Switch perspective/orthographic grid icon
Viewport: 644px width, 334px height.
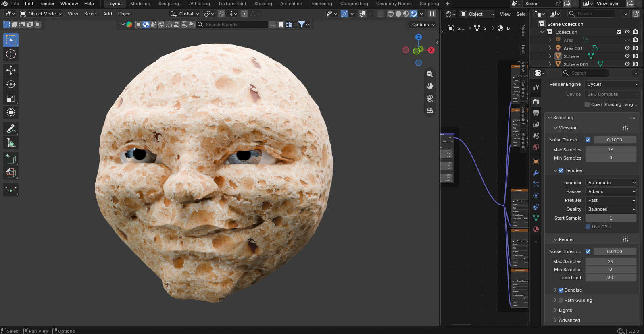pyautogui.click(x=430, y=110)
